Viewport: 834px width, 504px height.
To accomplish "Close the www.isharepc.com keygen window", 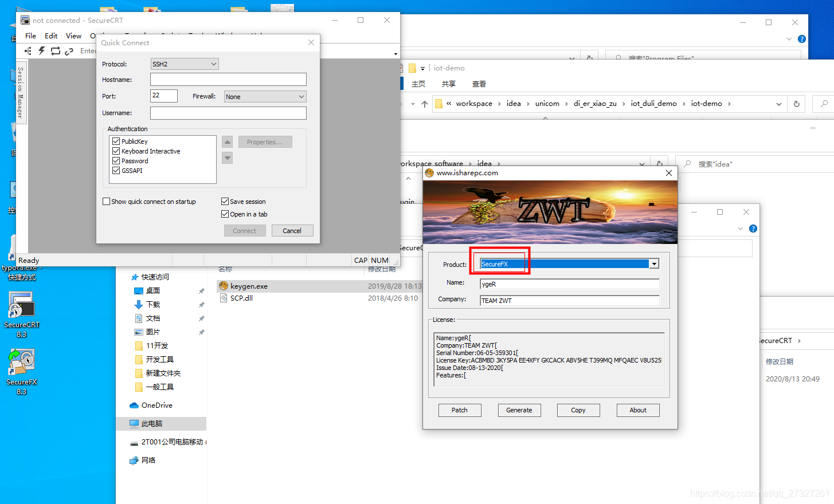I will [669, 173].
